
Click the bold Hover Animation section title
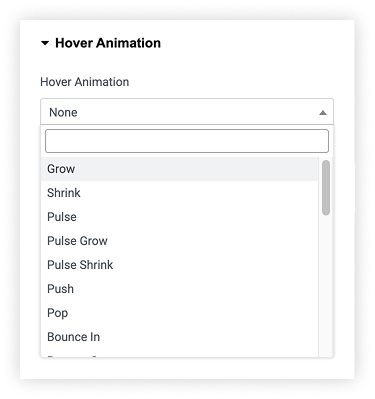pyautogui.click(x=108, y=43)
